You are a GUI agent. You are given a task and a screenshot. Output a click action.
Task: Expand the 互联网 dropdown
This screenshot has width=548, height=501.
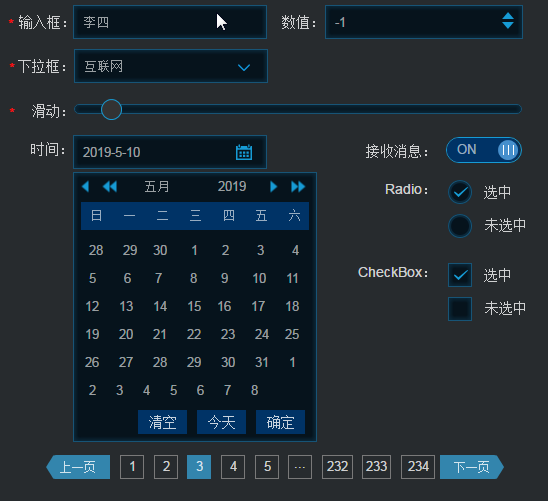point(171,66)
